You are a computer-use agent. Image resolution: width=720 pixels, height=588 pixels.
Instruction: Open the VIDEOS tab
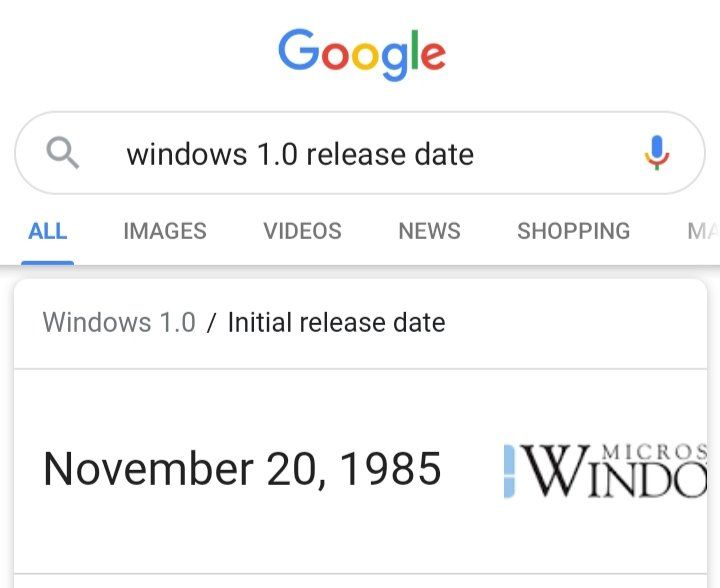click(302, 231)
